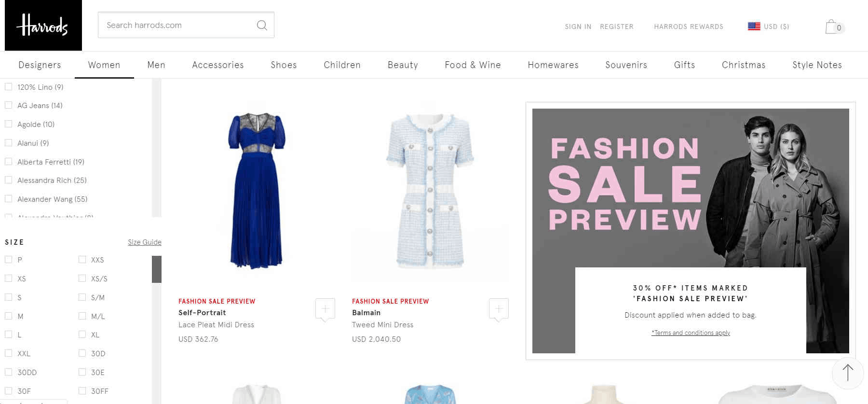Open Harrods Rewards
This screenshot has height=404, width=868.
[x=689, y=27]
